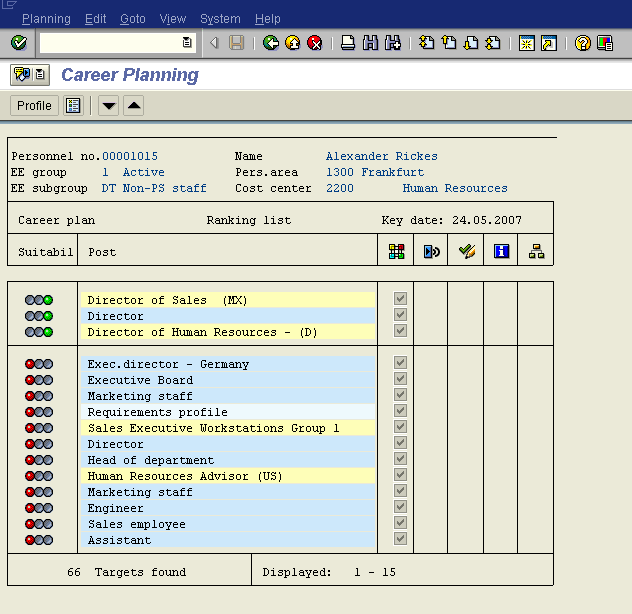The height and width of the screenshot is (614, 632).
Task: Toggle checkbox for Requirements profile
Action: (x=400, y=410)
